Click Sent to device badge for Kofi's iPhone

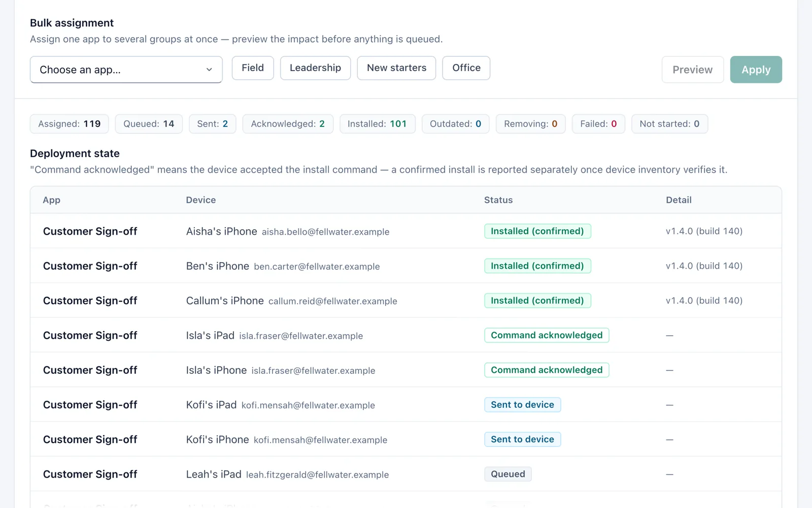click(x=522, y=439)
